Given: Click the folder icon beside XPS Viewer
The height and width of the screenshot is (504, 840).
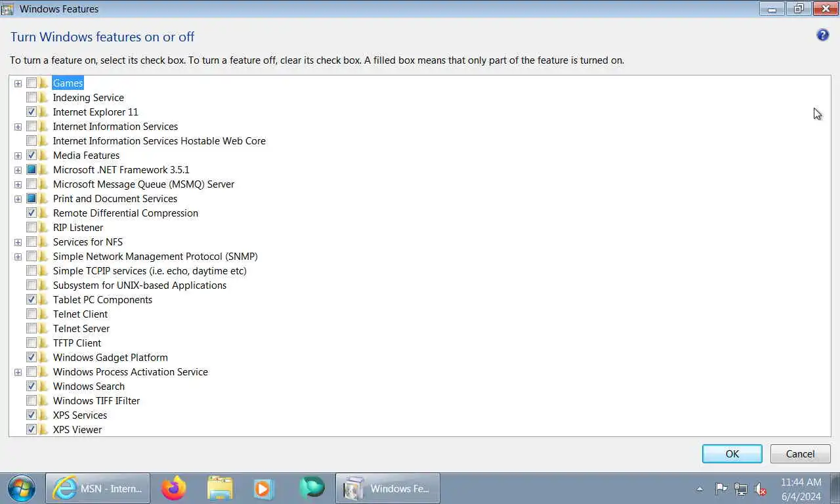Looking at the screenshot, I should point(44,430).
